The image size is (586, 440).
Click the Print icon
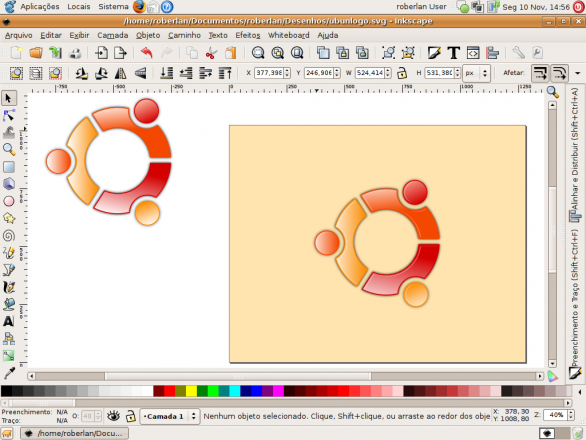tap(75, 53)
